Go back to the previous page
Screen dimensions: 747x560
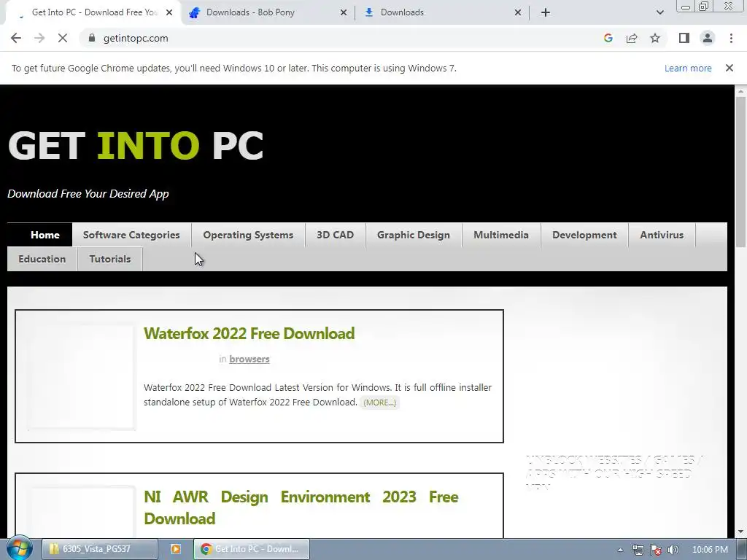pos(16,38)
